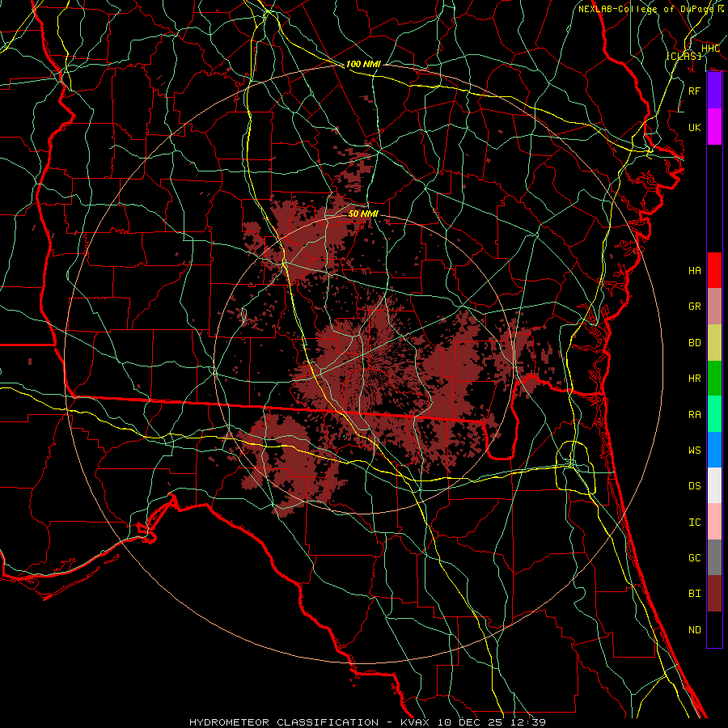Click the 'WS' legend label
The width and height of the screenshot is (728, 728).
[695, 451]
